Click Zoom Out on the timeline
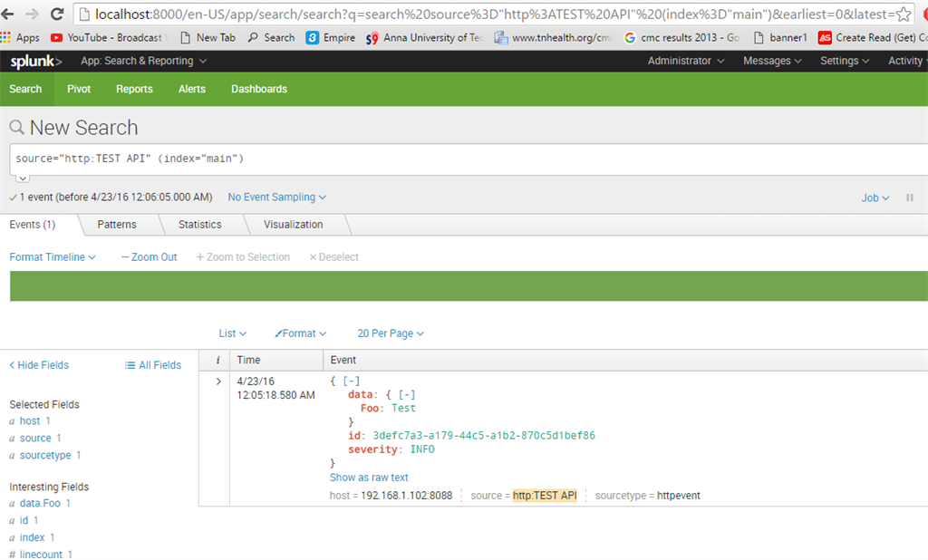 tap(150, 257)
